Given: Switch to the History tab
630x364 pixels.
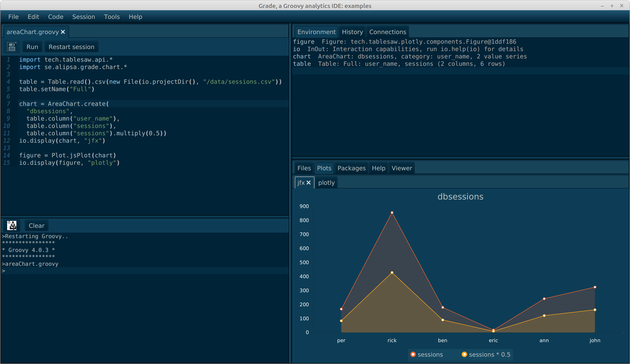Looking at the screenshot, I should pos(352,32).
